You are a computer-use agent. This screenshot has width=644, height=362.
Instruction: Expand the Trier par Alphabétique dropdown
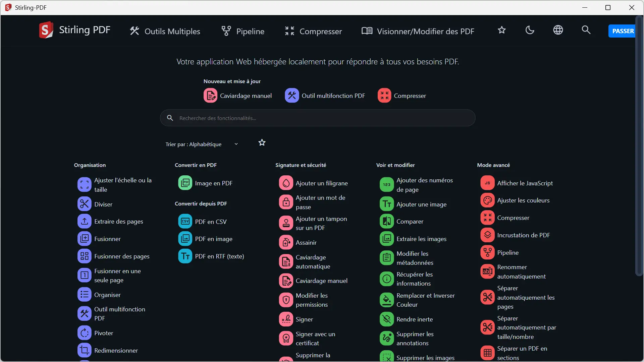202,144
